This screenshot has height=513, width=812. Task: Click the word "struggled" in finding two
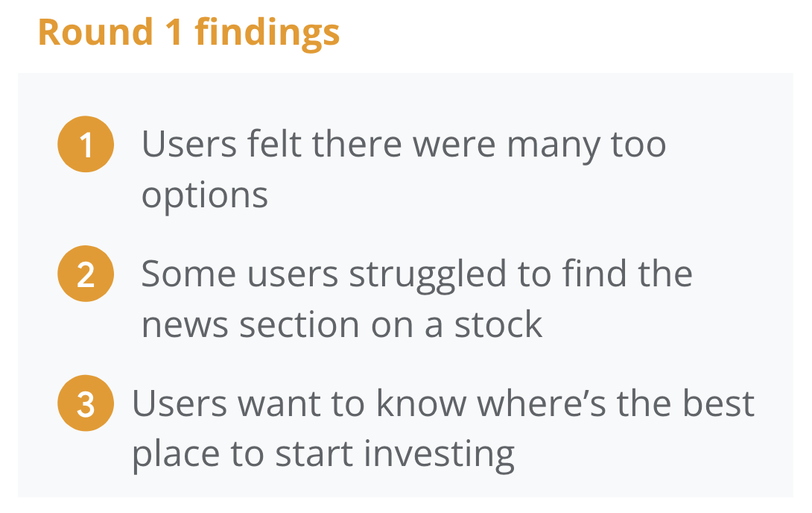pos(428,274)
